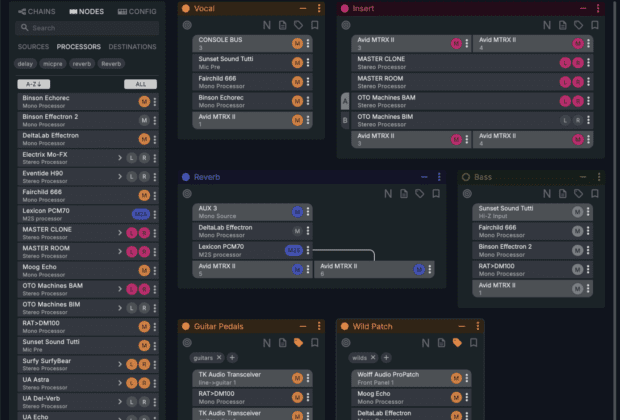Click the Search nodes field

(87, 28)
